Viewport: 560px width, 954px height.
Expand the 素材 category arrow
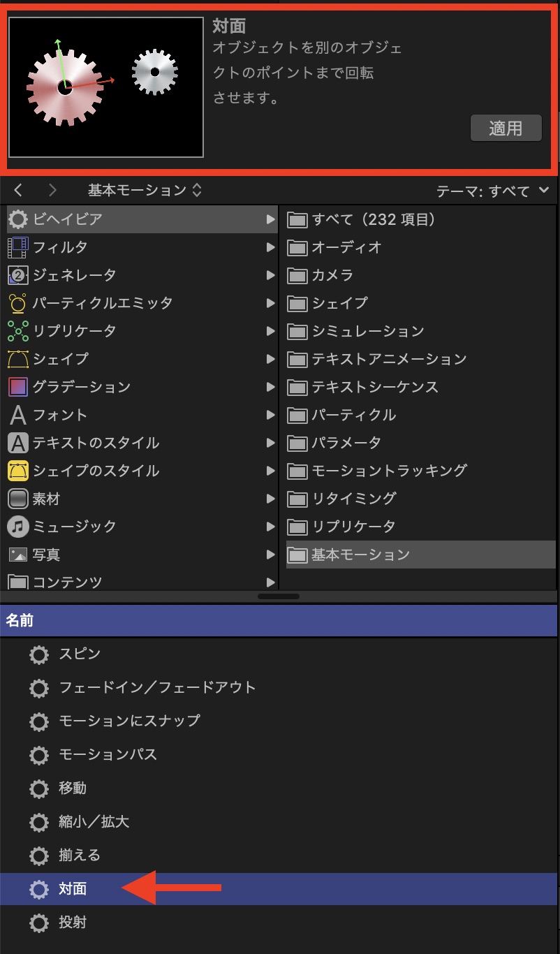[270, 499]
